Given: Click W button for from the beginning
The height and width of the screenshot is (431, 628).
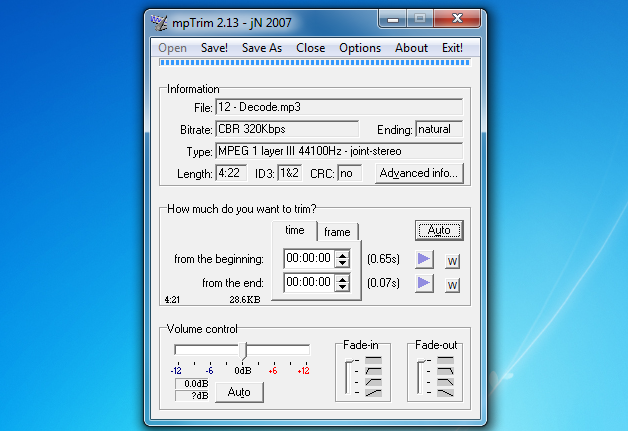Looking at the screenshot, I should coord(452,262).
